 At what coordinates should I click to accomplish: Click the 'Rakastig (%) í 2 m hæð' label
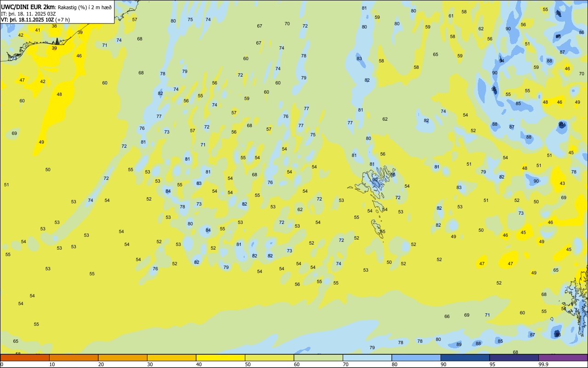click(x=85, y=7)
